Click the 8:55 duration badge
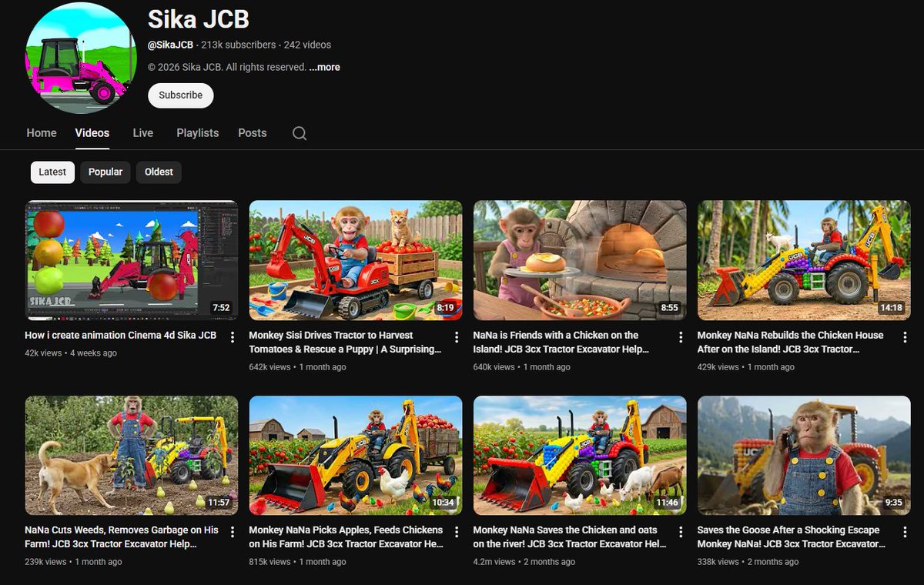 (669, 308)
